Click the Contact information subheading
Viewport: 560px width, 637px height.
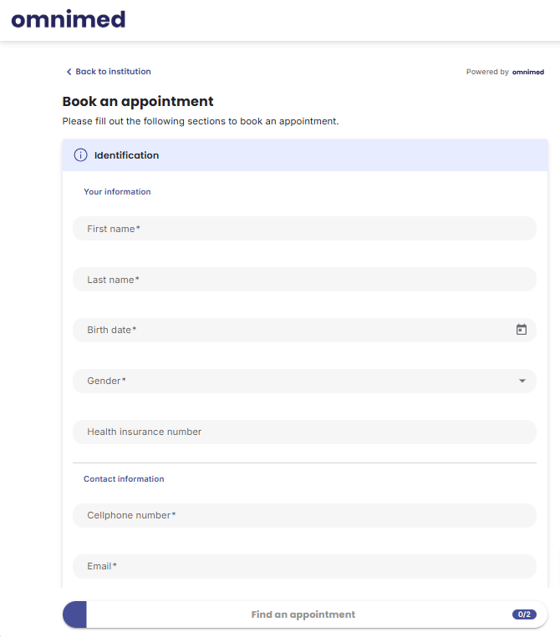(x=124, y=479)
